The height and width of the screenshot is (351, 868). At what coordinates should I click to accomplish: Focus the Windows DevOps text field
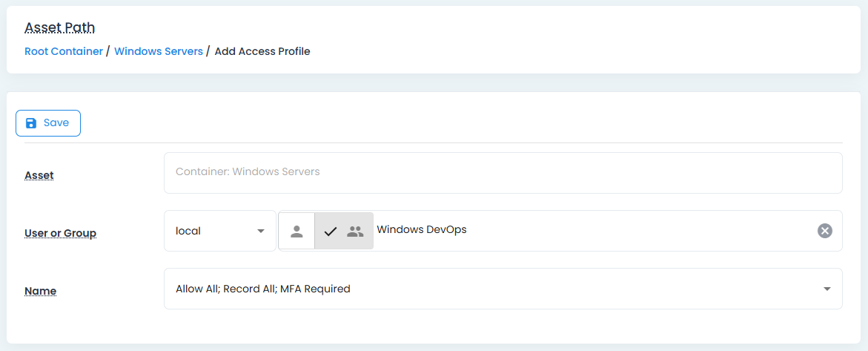coord(593,230)
